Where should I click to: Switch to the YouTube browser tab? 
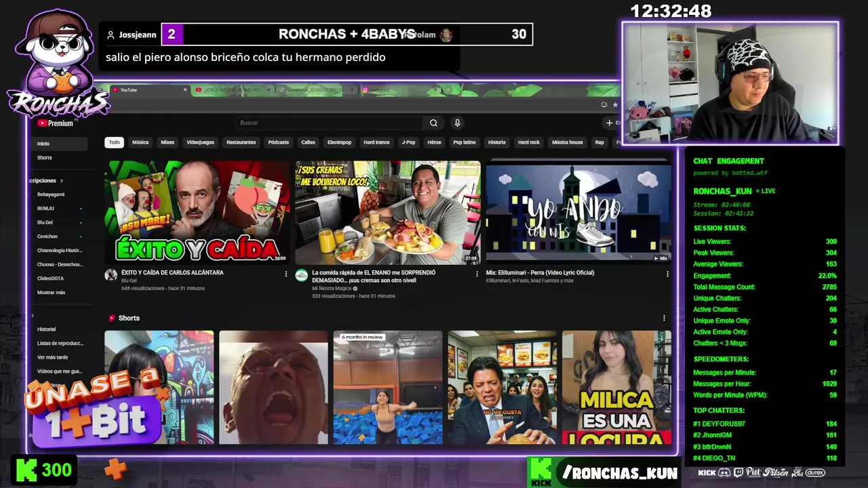click(150, 89)
